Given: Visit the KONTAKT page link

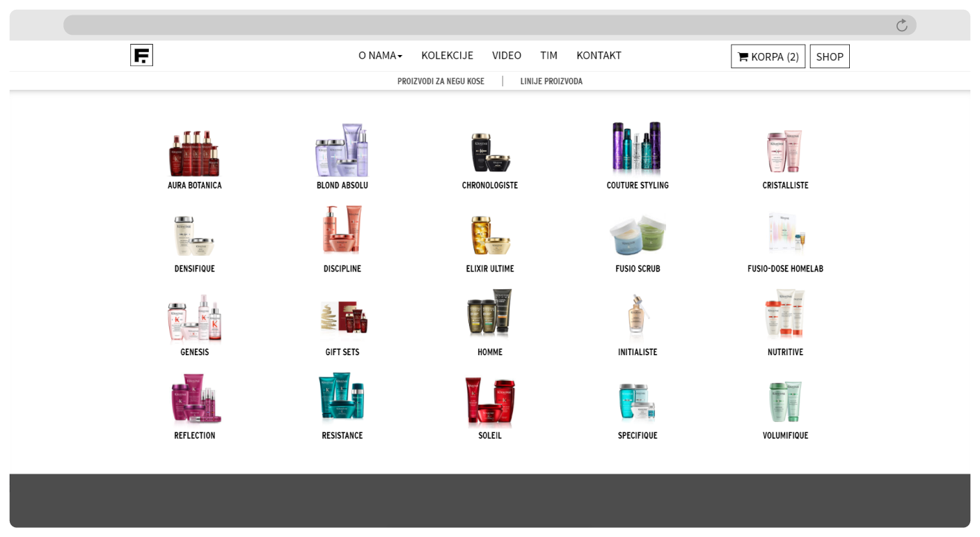Looking at the screenshot, I should [599, 55].
